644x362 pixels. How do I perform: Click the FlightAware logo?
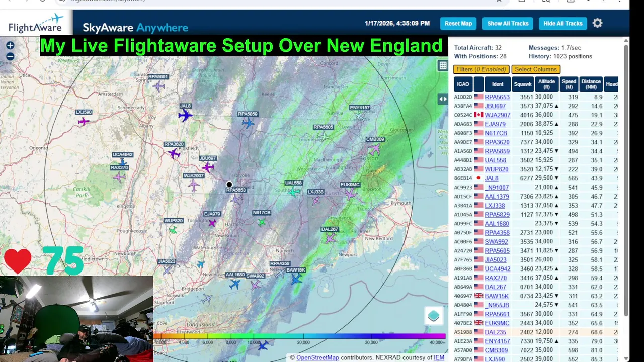(35, 23)
